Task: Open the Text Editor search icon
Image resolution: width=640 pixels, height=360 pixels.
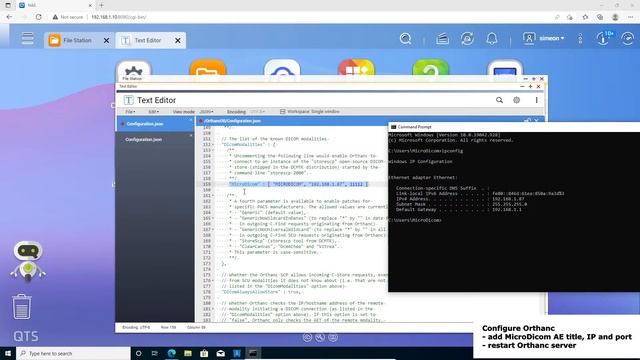Action: point(499,100)
